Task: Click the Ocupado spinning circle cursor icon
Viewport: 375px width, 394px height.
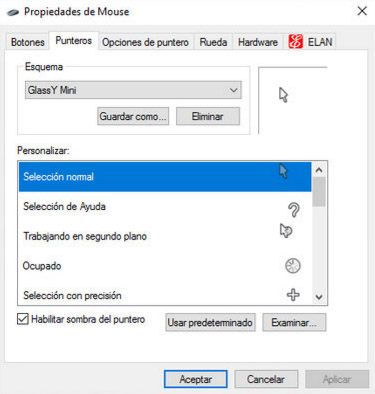Action: click(x=293, y=266)
